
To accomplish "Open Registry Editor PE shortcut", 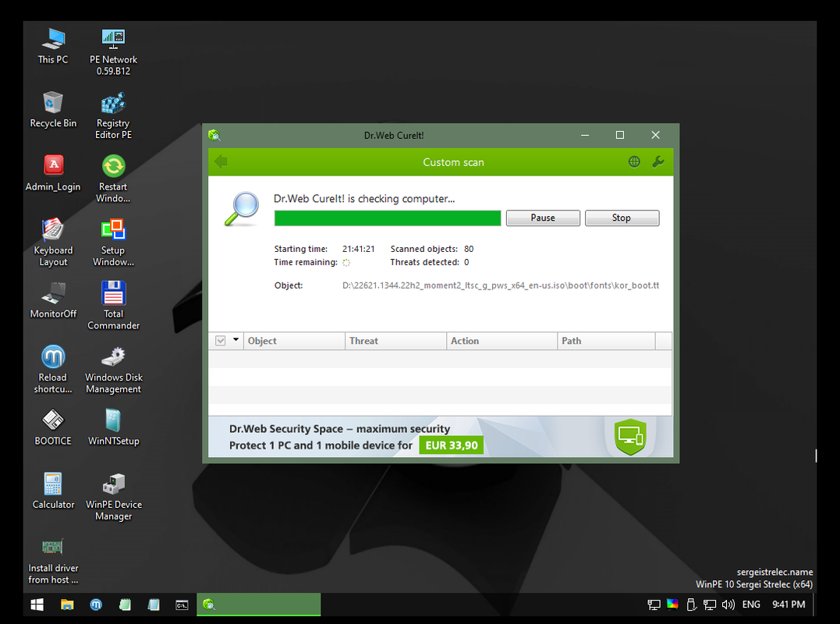I will 113,115.
